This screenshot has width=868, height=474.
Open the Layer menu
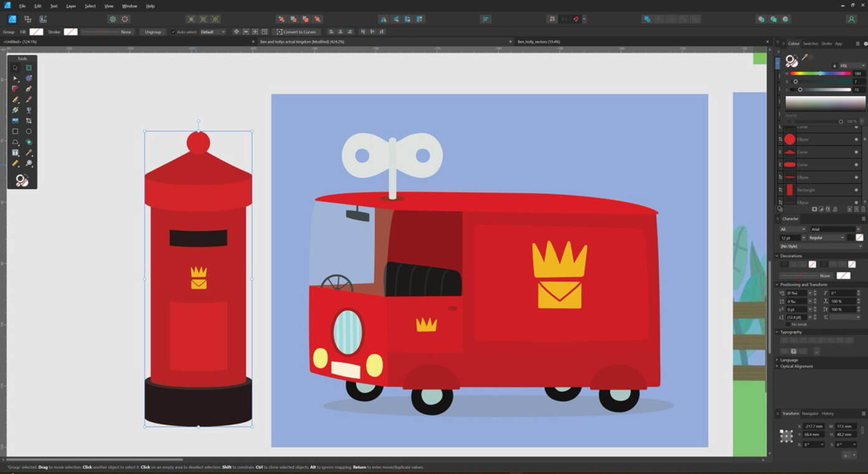[x=71, y=6]
